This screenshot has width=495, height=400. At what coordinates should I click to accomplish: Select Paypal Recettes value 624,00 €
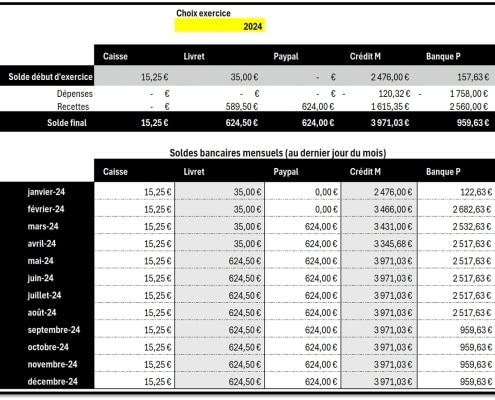tap(318, 107)
